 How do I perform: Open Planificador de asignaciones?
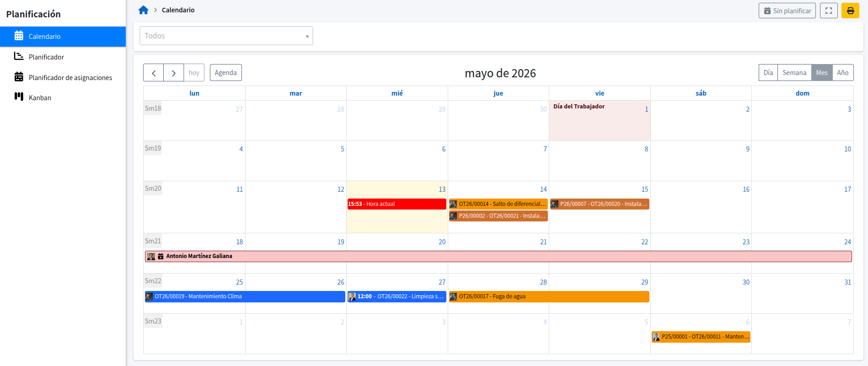coord(63,77)
